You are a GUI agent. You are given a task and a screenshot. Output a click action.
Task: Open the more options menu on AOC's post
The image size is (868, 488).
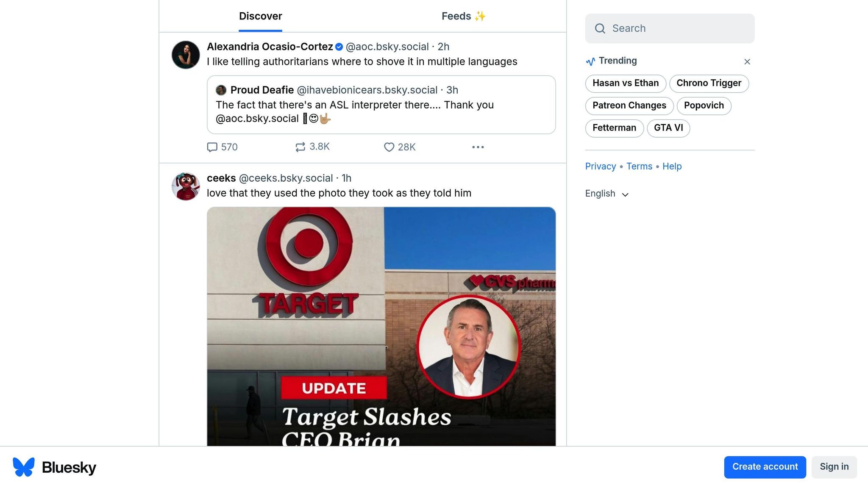478,147
